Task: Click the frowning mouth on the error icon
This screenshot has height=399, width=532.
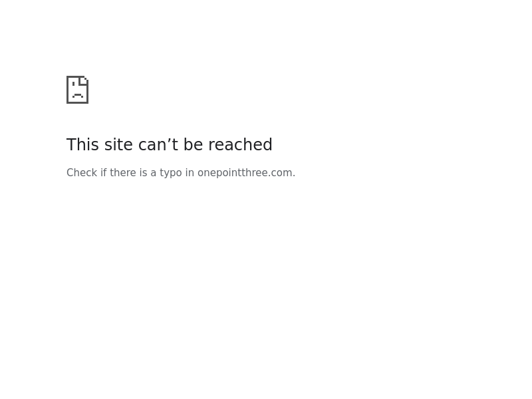Action: click(x=78, y=96)
